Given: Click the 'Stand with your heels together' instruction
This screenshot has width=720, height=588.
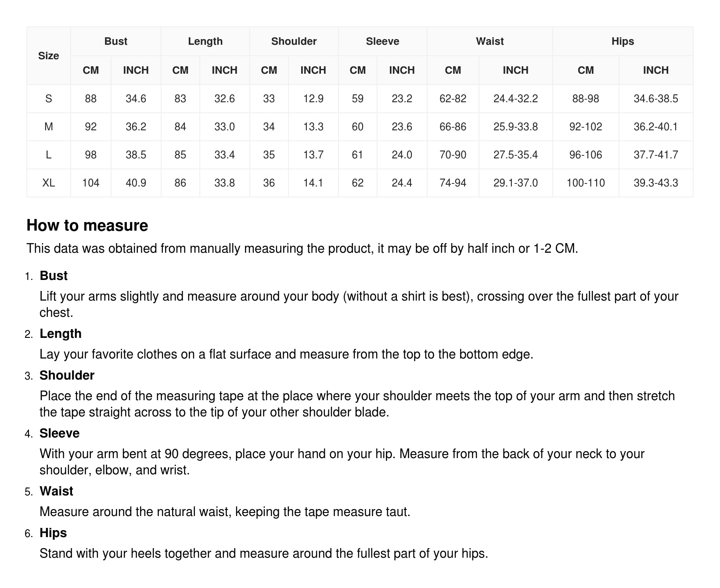Looking at the screenshot, I should pyautogui.click(x=263, y=553).
